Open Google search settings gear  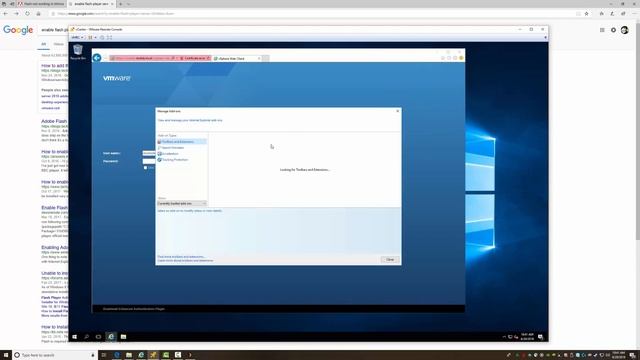click(x=613, y=30)
